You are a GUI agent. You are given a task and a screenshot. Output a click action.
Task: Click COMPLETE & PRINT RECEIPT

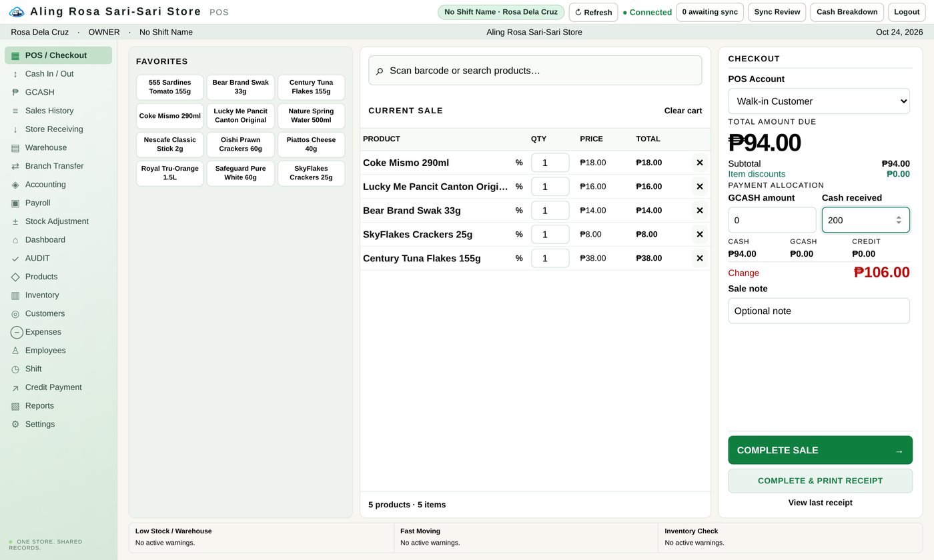(x=820, y=481)
